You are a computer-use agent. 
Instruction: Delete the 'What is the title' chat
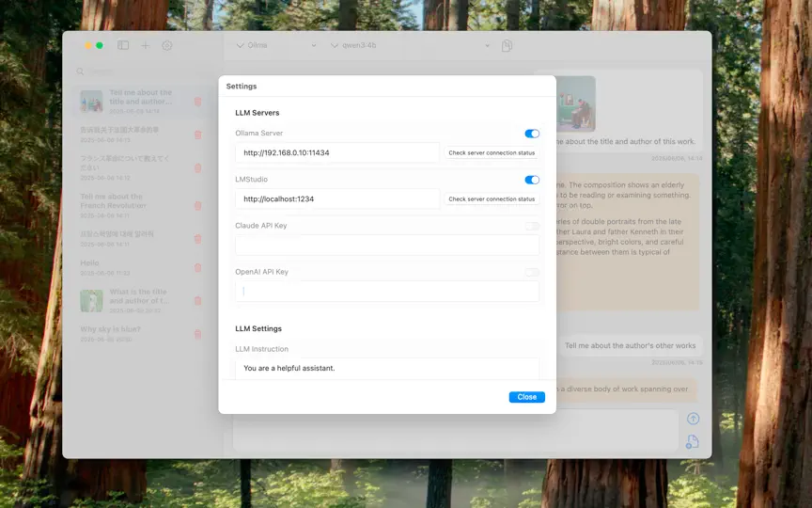(197, 301)
